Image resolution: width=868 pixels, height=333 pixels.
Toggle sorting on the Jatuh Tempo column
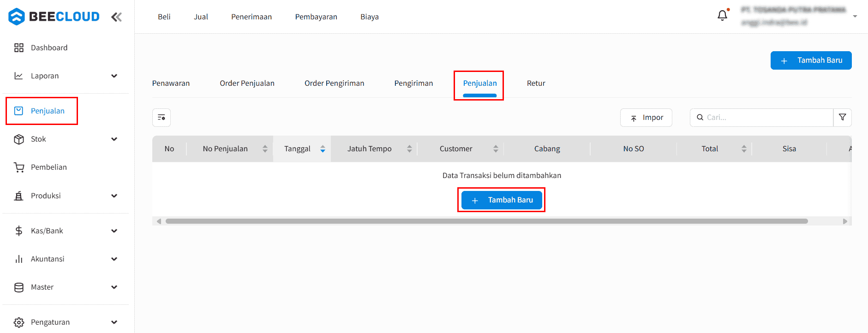[409, 149]
